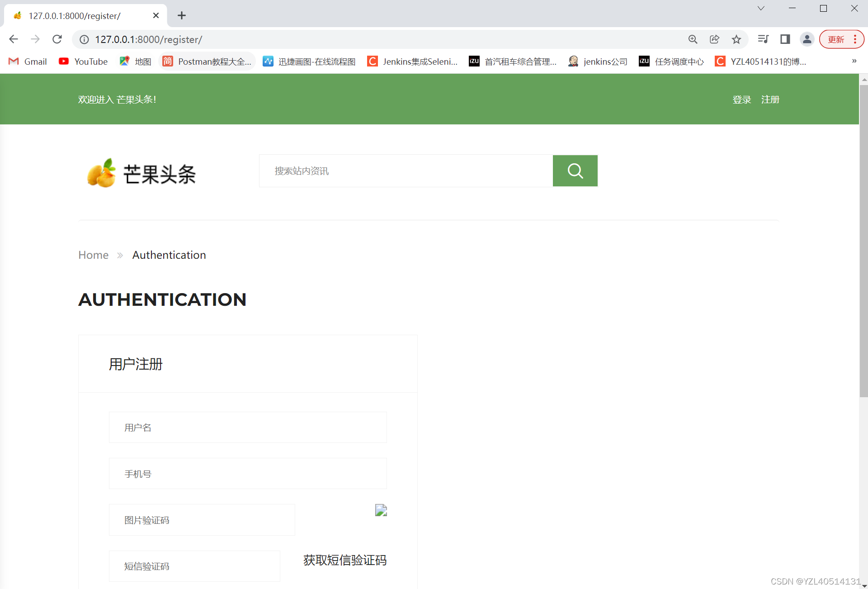Open the zoom magnifier icon in the address bar
This screenshot has width=868, height=589.
coord(693,39)
